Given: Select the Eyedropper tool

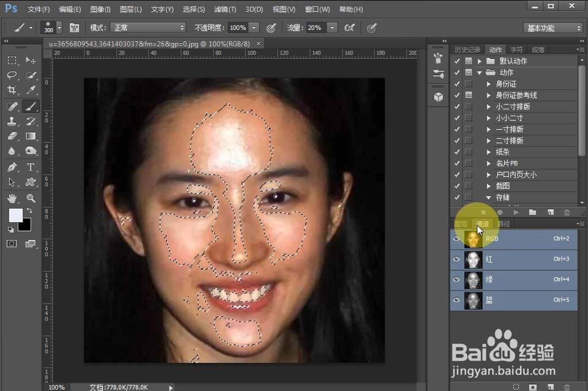Looking at the screenshot, I should click(31, 90).
